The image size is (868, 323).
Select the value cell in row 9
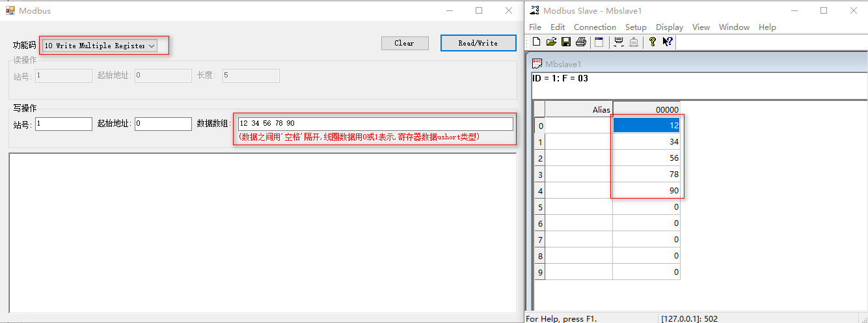(646, 272)
